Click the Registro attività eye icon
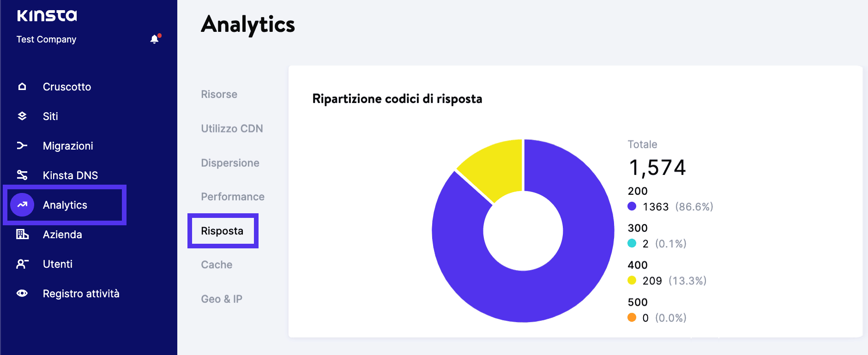This screenshot has height=355, width=868. click(x=21, y=293)
